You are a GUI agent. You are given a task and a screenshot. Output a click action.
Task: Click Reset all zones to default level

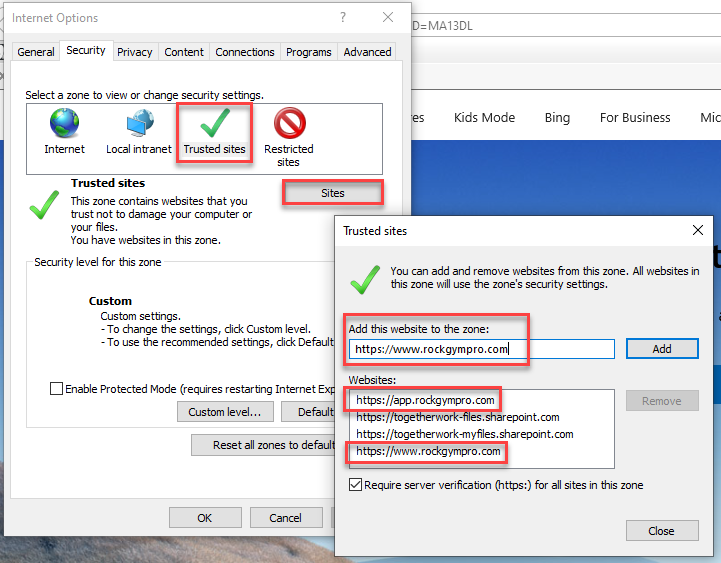[263, 445]
